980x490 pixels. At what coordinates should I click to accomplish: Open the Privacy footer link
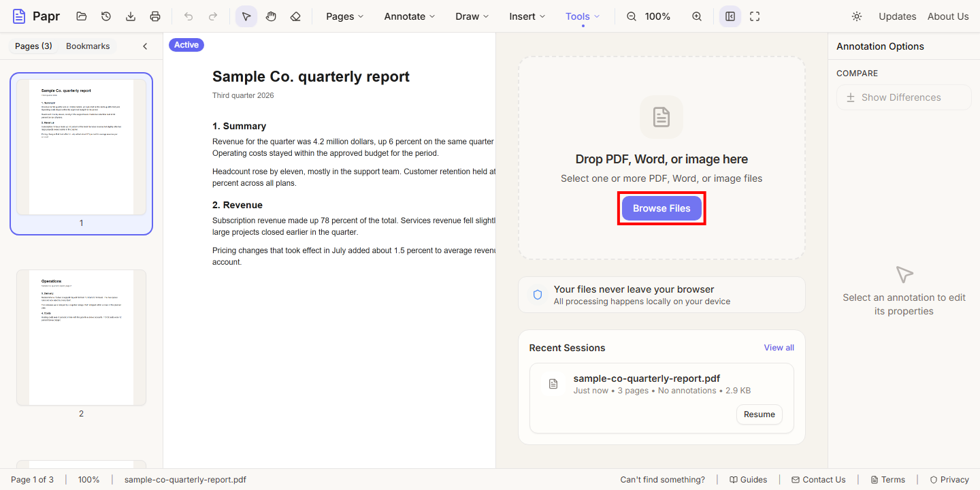pos(949,480)
